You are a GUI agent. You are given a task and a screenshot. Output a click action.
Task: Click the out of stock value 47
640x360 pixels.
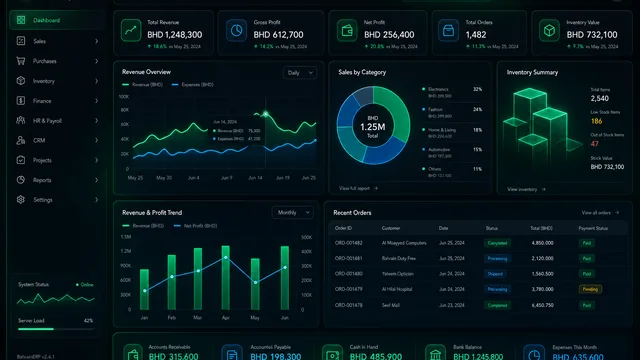pos(595,144)
